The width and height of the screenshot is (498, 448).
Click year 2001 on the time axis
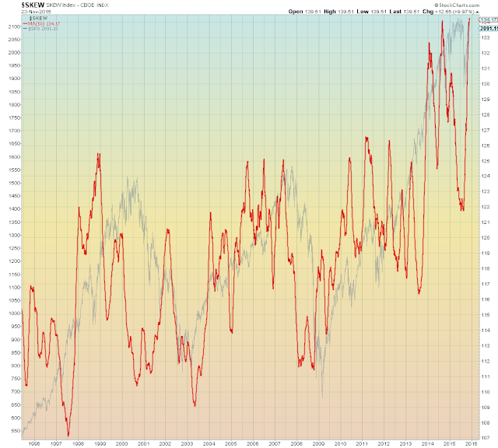pos(143,444)
